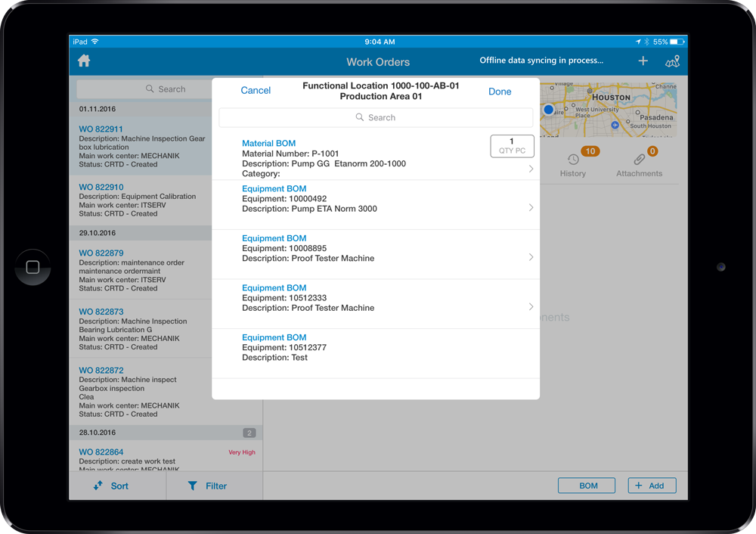Tap the Filter label
The height and width of the screenshot is (534, 756).
tap(216, 486)
